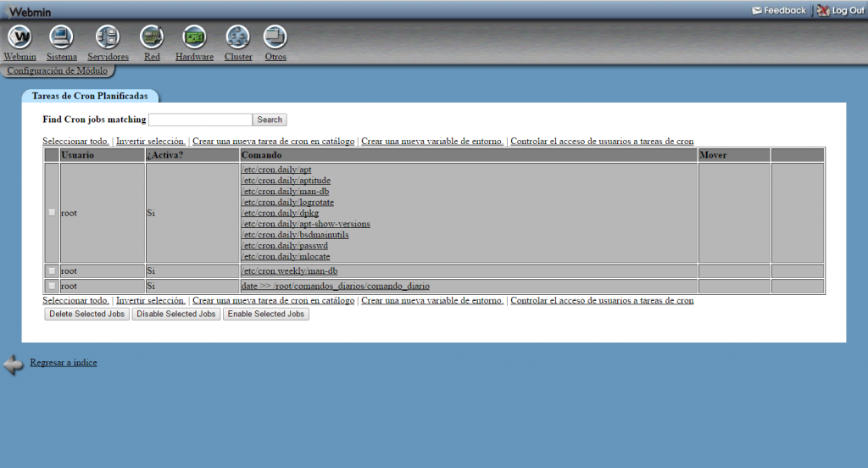This screenshot has height=468, width=868.
Task: Open the Red network category icon
Action: [152, 37]
